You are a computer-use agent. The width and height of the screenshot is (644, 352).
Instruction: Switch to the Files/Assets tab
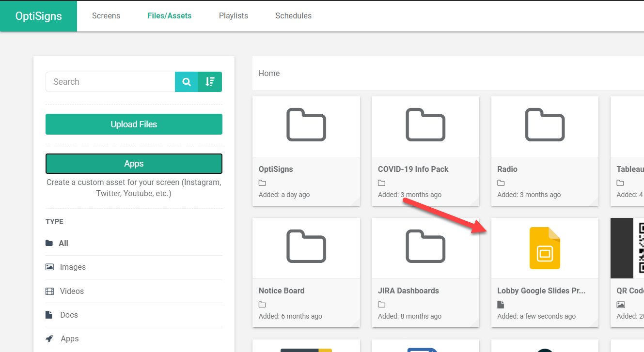(170, 16)
